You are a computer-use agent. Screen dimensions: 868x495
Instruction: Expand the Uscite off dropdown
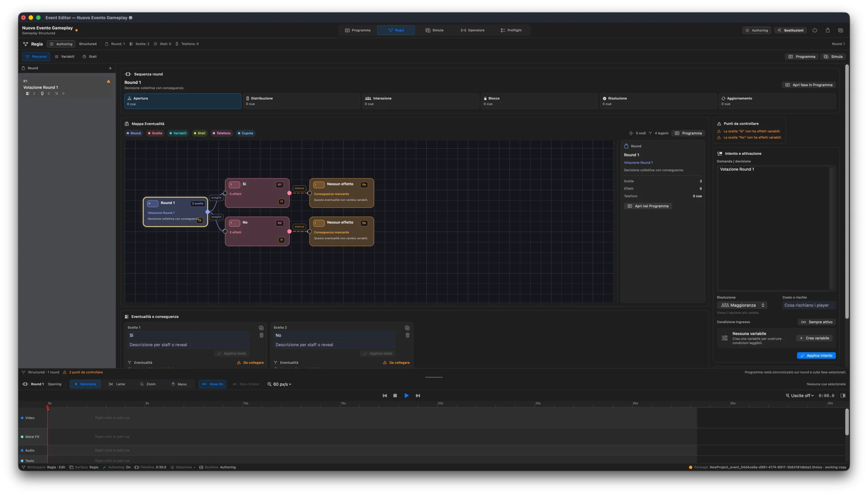pos(800,395)
